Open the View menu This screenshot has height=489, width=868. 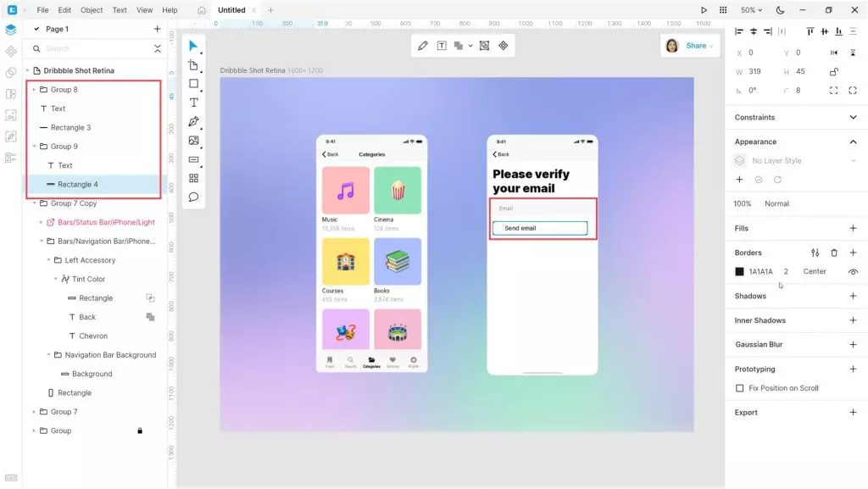pyautogui.click(x=144, y=10)
